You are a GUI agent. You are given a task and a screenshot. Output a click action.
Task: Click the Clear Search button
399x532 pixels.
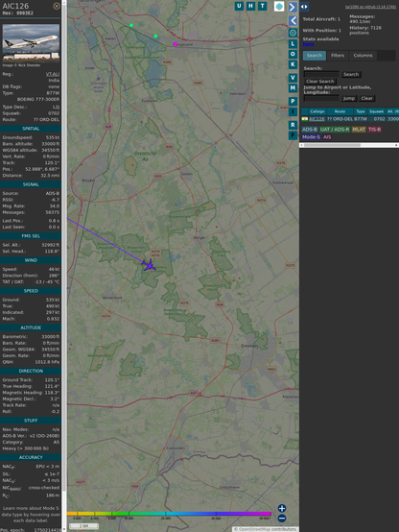320,82
